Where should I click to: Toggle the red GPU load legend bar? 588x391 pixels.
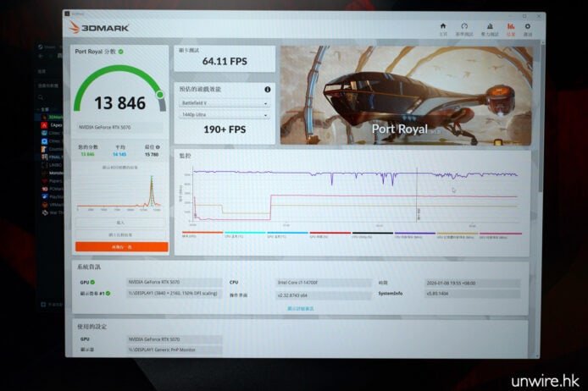[330, 233]
